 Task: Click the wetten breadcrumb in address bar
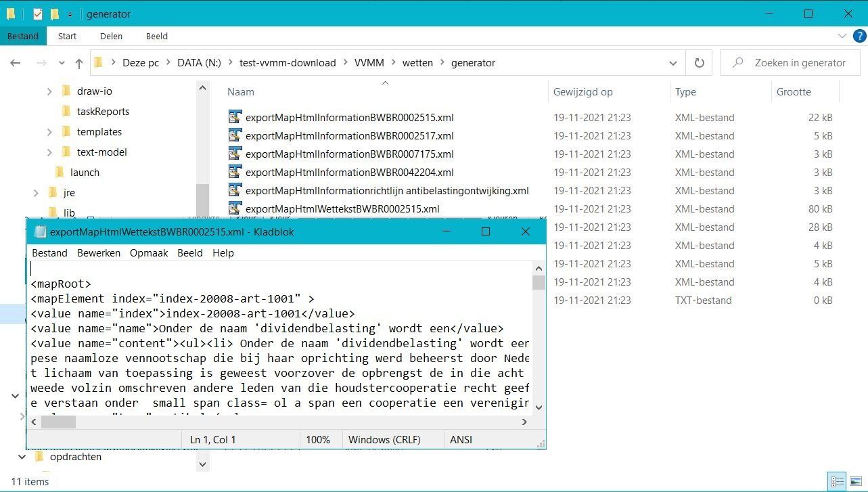(x=417, y=62)
